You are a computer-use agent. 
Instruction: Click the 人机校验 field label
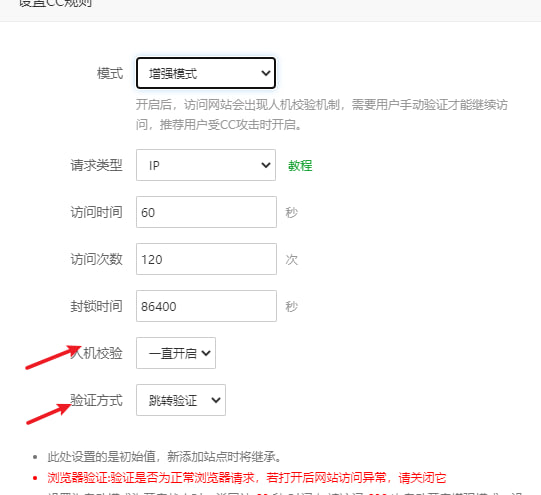[x=96, y=353]
